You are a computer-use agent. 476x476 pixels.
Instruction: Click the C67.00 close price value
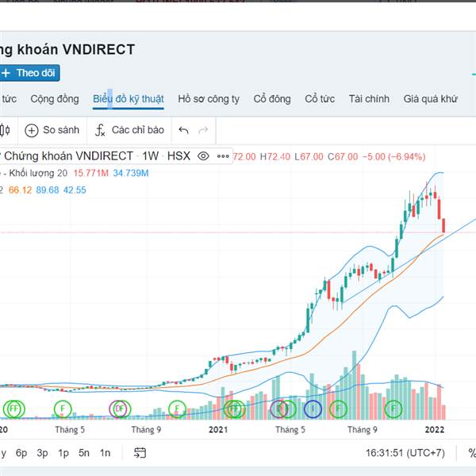343,156
